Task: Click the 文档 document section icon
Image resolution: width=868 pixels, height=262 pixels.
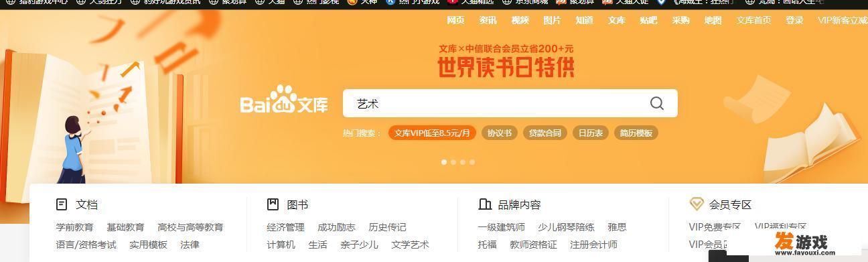Action: click(x=62, y=204)
